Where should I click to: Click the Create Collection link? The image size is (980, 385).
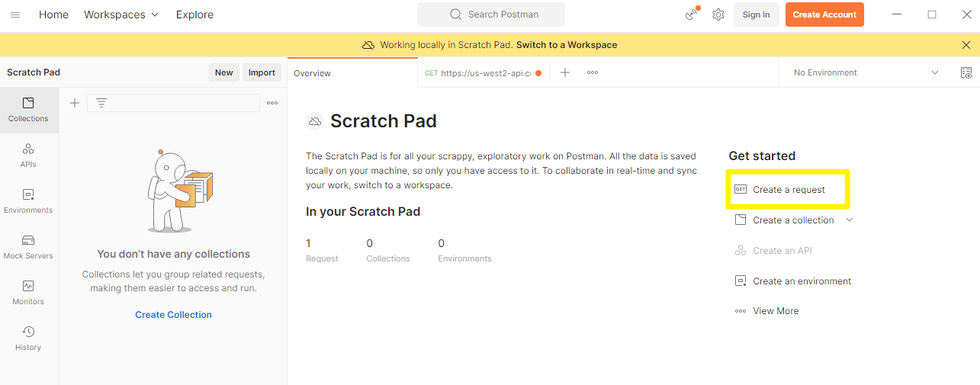point(174,314)
